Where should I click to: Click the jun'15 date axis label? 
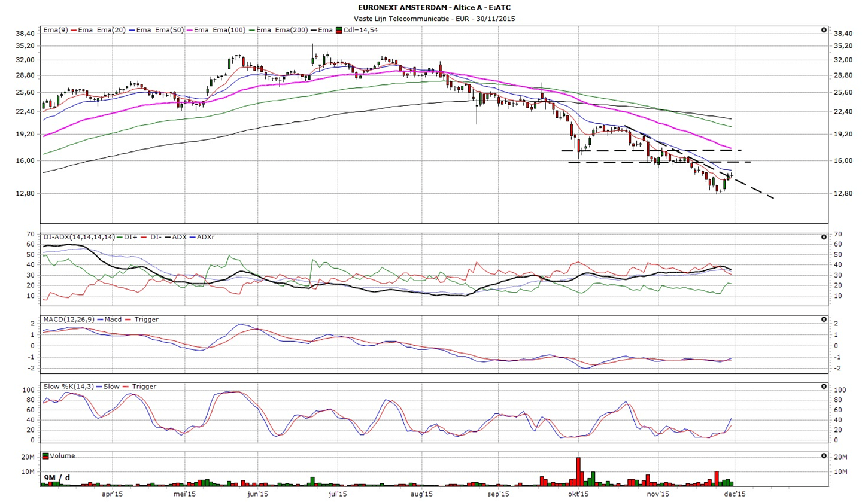tap(257, 495)
